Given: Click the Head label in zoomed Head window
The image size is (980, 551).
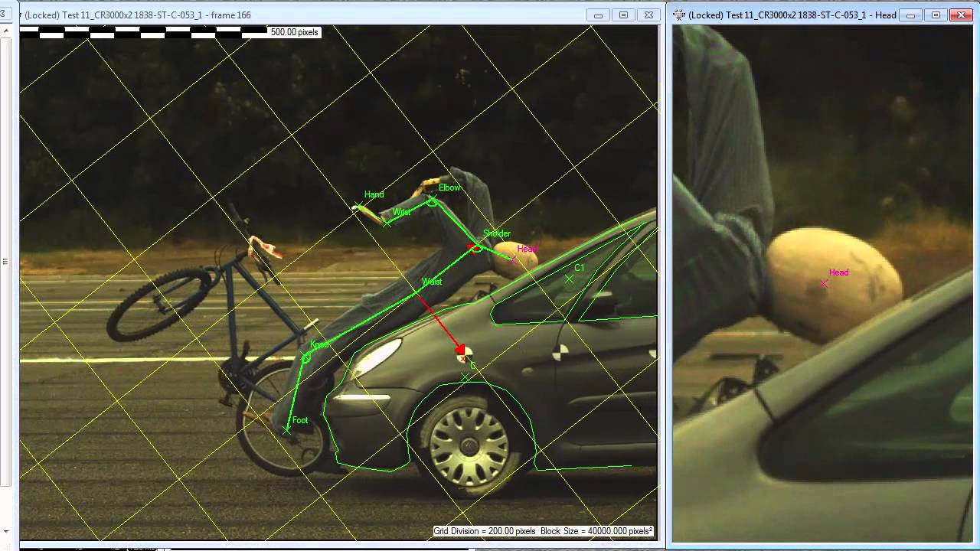Looking at the screenshot, I should click(x=838, y=272).
